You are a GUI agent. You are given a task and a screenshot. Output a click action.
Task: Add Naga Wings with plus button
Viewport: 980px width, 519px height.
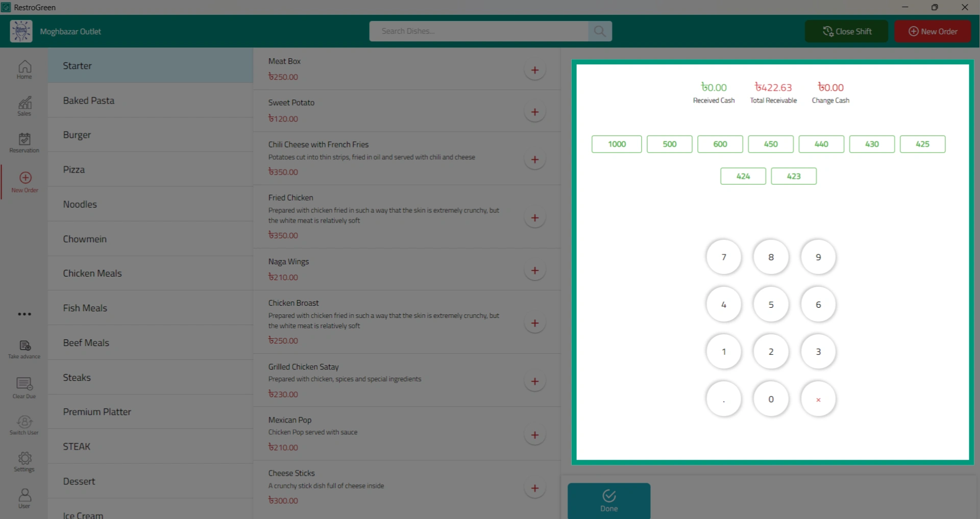pyautogui.click(x=534, y=270)
